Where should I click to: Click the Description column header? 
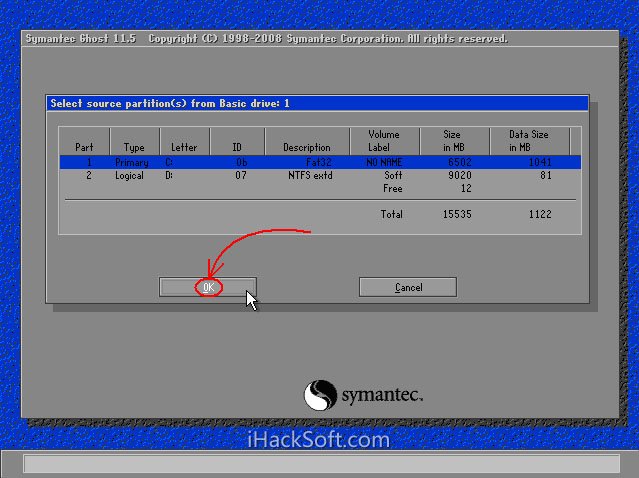tap(306, 148)
